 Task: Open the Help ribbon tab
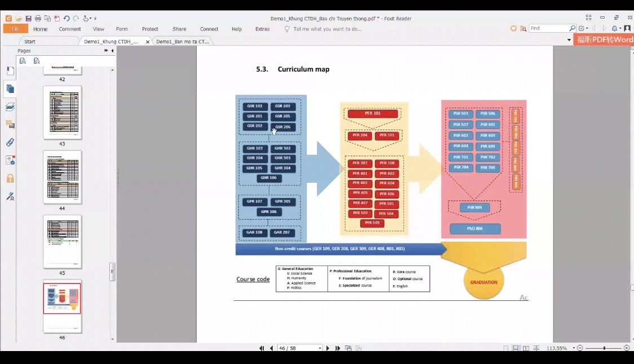237,29
